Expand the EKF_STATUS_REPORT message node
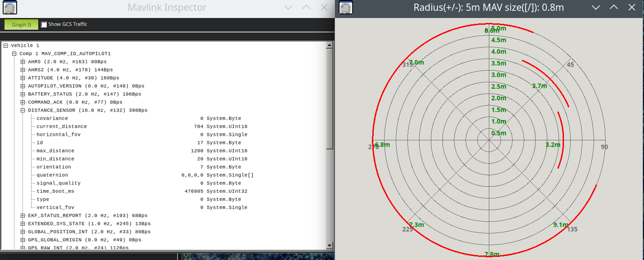The image size is (644, 260). [23, 215]
